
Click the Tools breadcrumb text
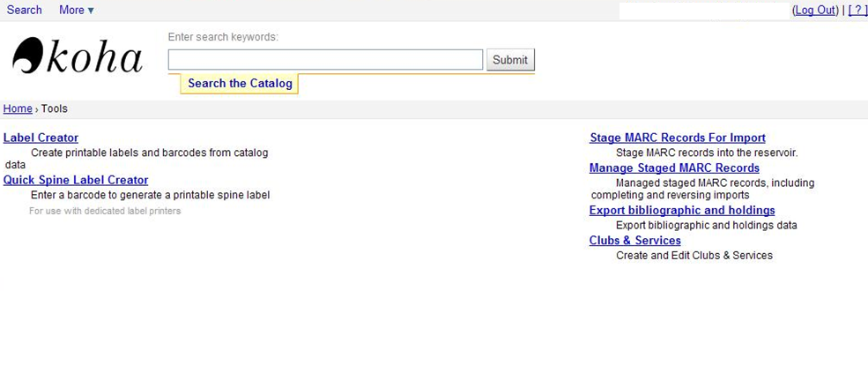[x=55, y=108]
